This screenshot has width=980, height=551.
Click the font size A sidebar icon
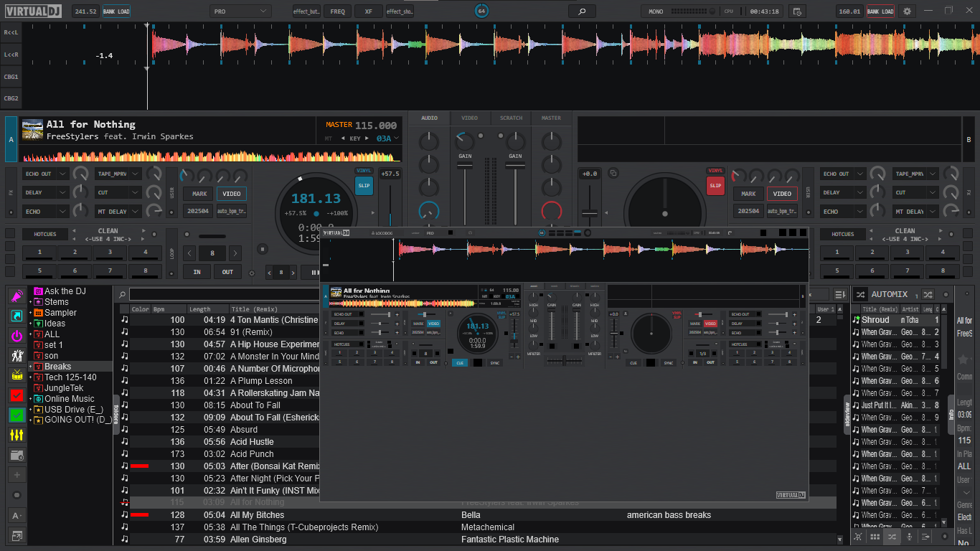click(x=17, y=515)
